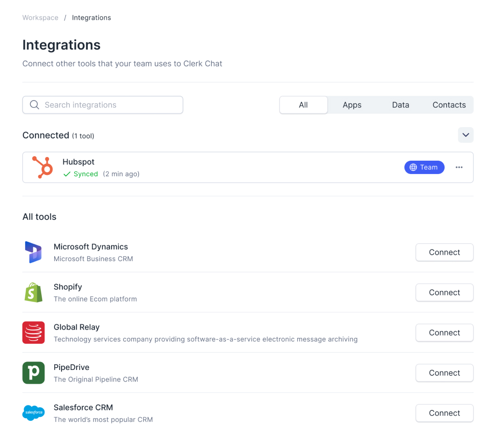Click the Shopify title text
496x448 pixels.
click(x=68, y=287)
